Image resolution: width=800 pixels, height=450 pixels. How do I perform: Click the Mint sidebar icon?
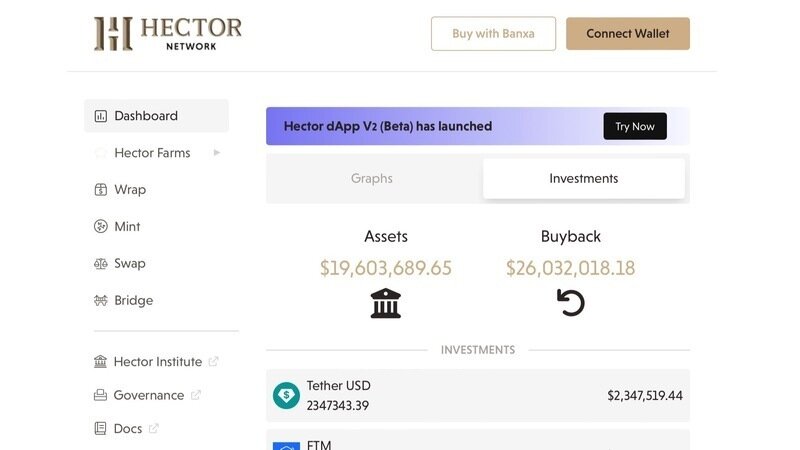tap(100, 227)
